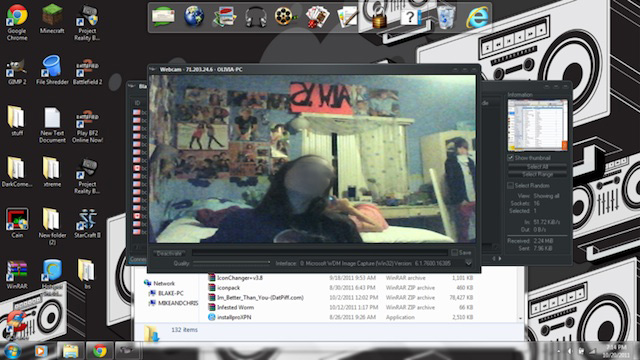This screenshot has width=640, height=360.
Task: Click the volume speaker tray icon
Action: 570,351
